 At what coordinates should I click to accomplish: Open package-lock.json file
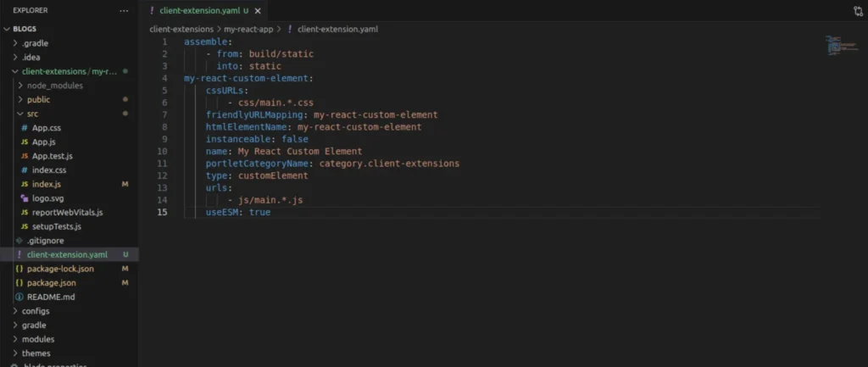[x=60, y=269]
